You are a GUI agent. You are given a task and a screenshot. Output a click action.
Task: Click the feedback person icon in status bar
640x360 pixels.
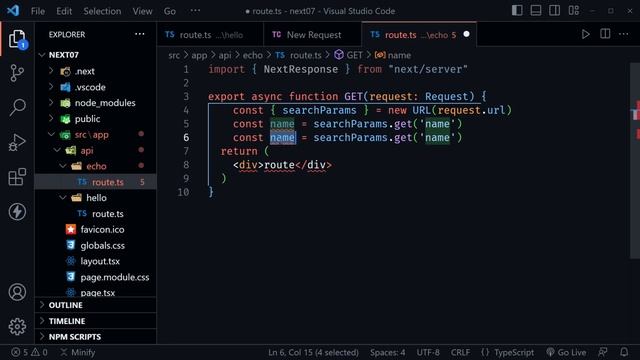[602, 352]
